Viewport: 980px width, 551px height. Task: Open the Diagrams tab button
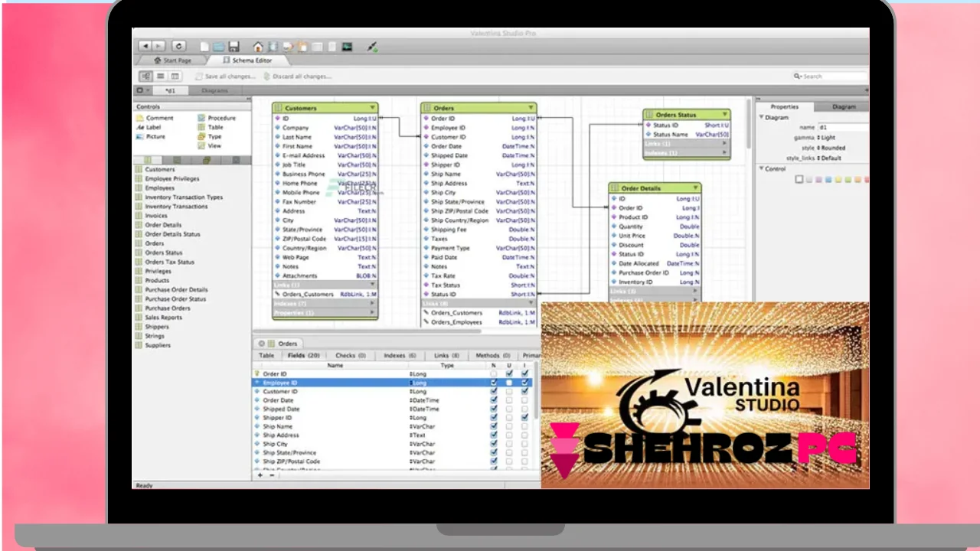pyautogui.click(x=214, y=91)
